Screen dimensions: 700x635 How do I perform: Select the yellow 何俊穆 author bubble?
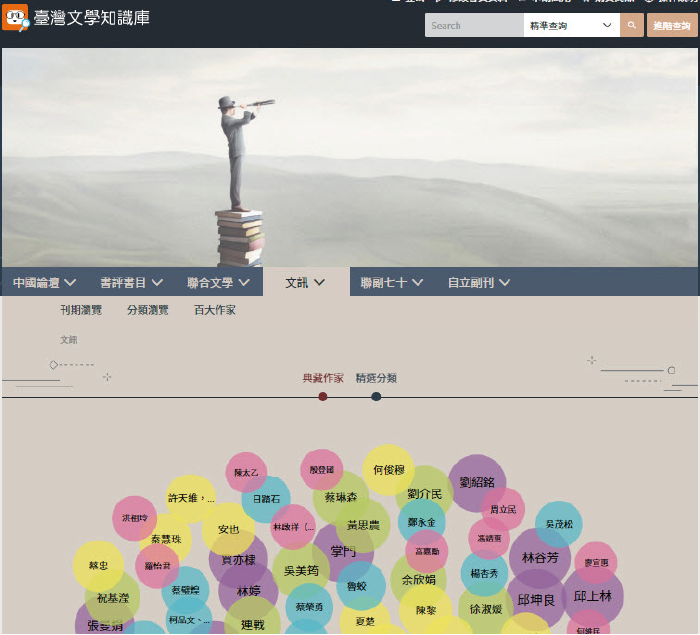click(x=388, y=469)
